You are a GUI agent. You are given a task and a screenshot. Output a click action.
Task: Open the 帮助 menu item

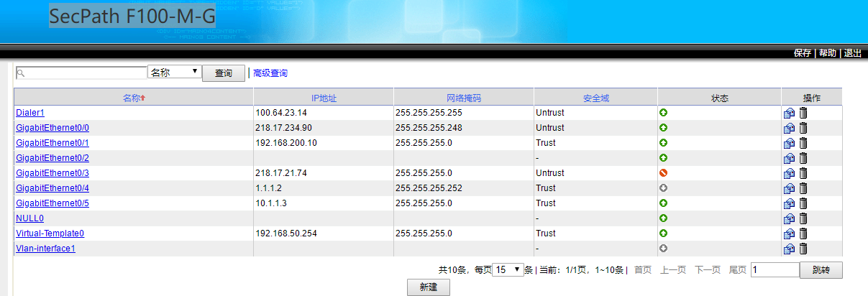pos(828,53)
